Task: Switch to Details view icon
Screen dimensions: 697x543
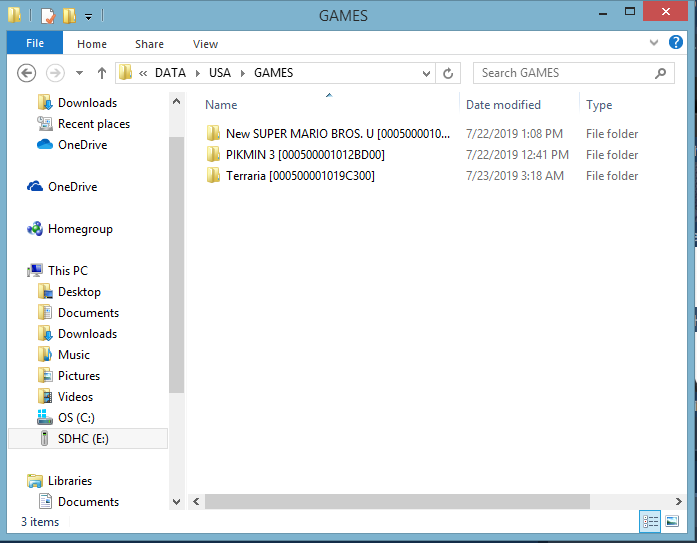Action: (650, 521)
